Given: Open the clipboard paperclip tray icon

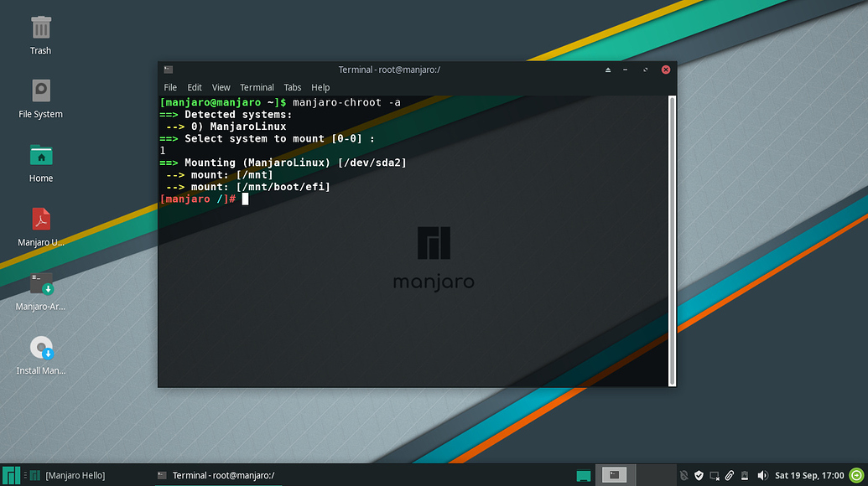Looking at the screenshot, I should tap(730, 475).
